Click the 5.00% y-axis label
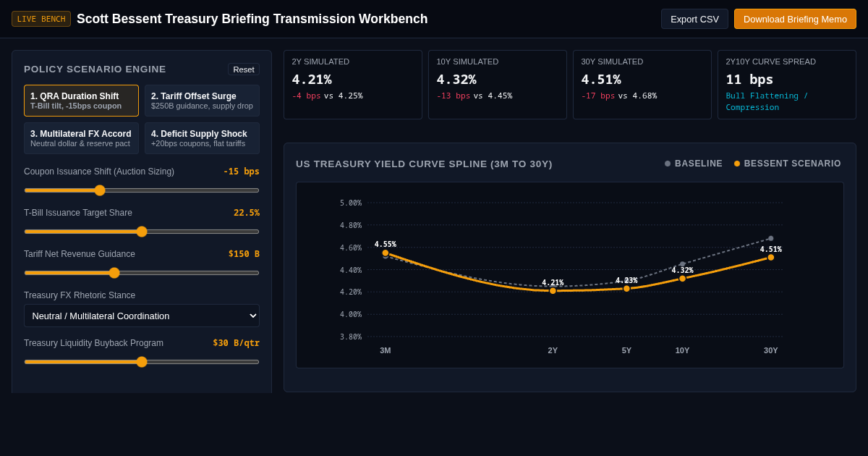This screenshot has height=456, width=868. pyautogui.click(x=351, y=203)
